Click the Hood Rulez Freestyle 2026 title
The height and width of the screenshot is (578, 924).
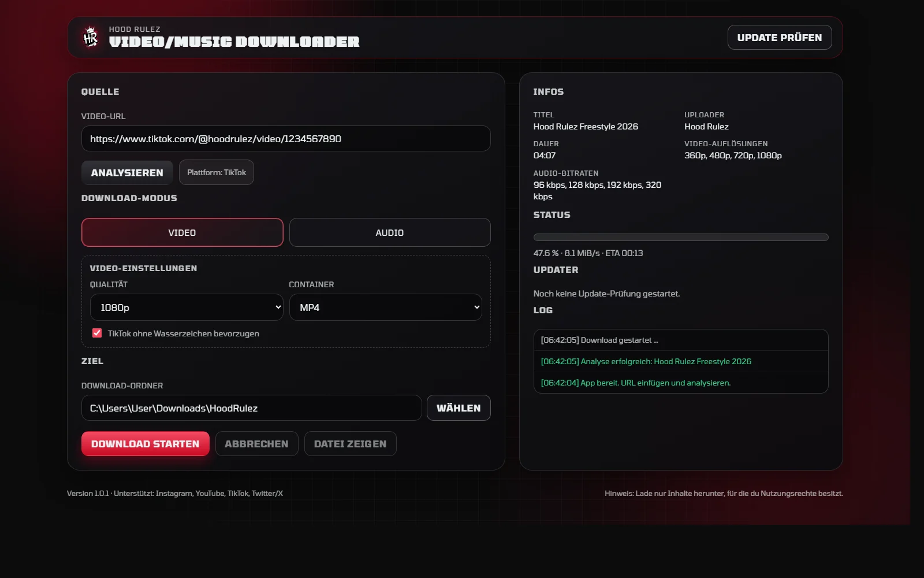(x=586, y=126)
